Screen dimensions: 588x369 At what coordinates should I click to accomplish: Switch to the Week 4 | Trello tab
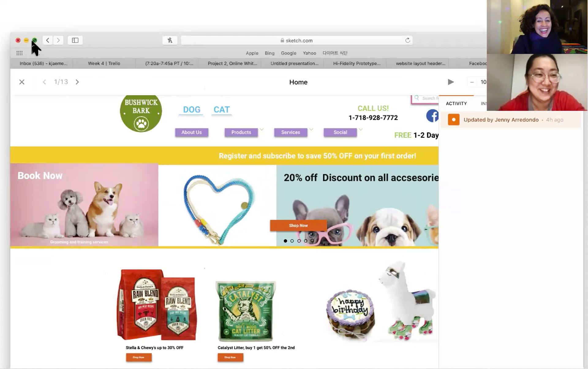104,63
